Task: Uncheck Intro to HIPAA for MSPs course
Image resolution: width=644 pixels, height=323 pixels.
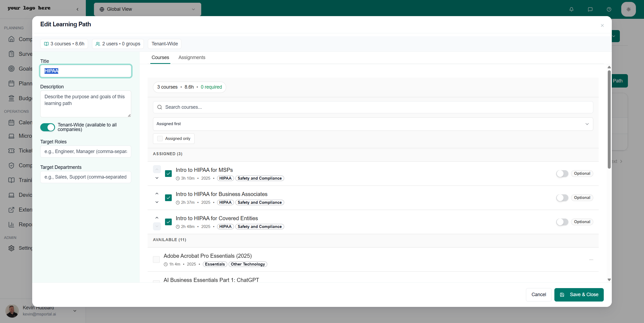Action: coord(168,173)
